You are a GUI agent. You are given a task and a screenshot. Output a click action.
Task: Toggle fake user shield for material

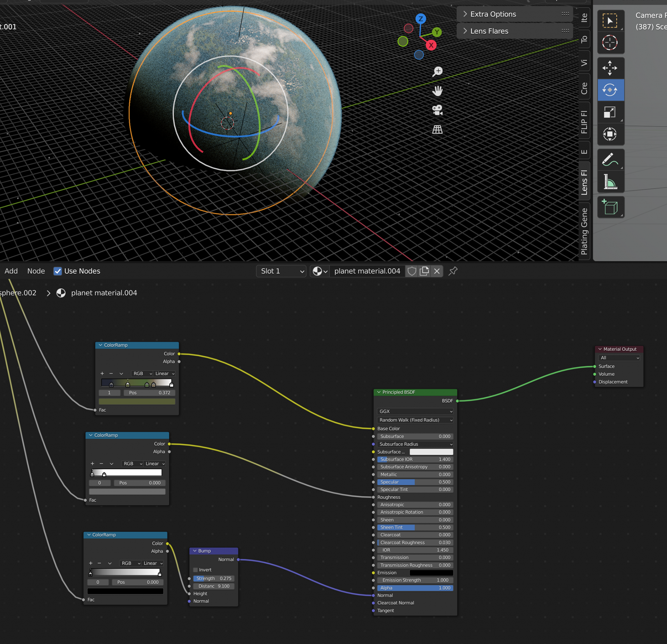pos(412,271)
